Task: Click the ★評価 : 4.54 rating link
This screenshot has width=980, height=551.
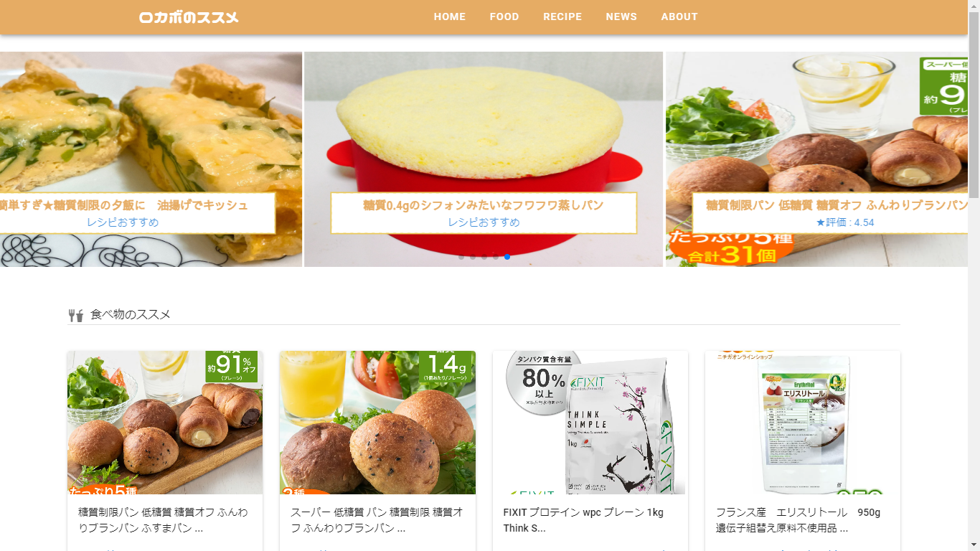Action: pyautogui.click(x=845, y=222)
